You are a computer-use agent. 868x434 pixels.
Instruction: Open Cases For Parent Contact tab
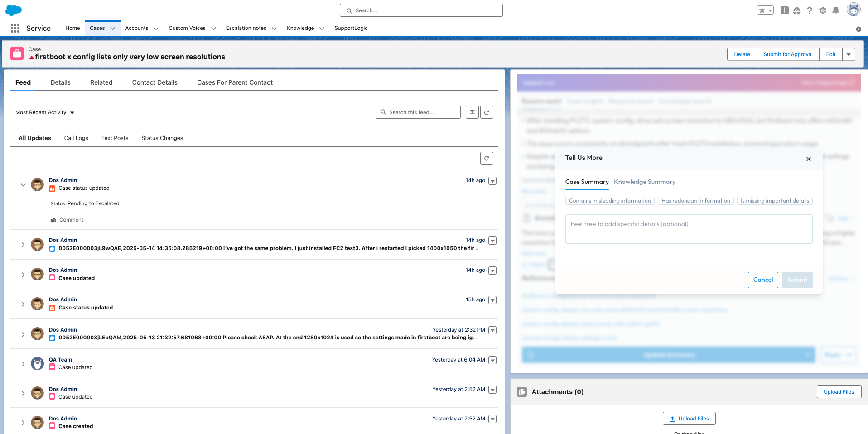tap(235, 82)
